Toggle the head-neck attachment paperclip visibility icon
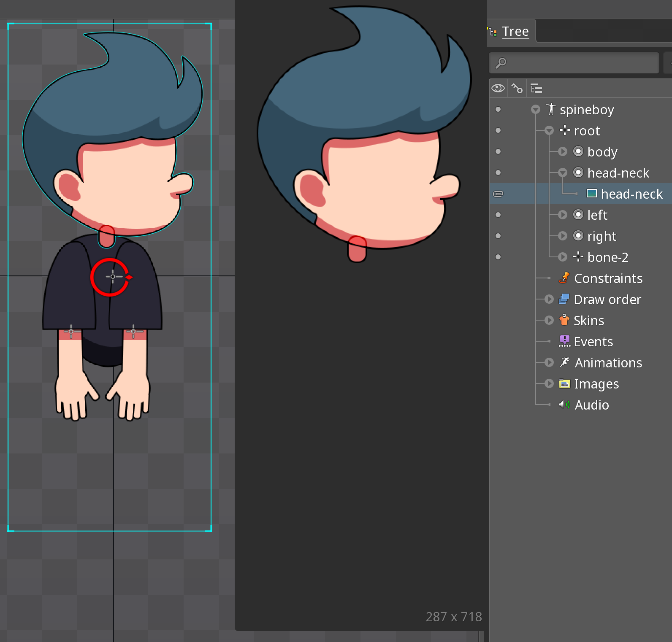The width and height of the screenshot is (672, 642). [498, 194]
